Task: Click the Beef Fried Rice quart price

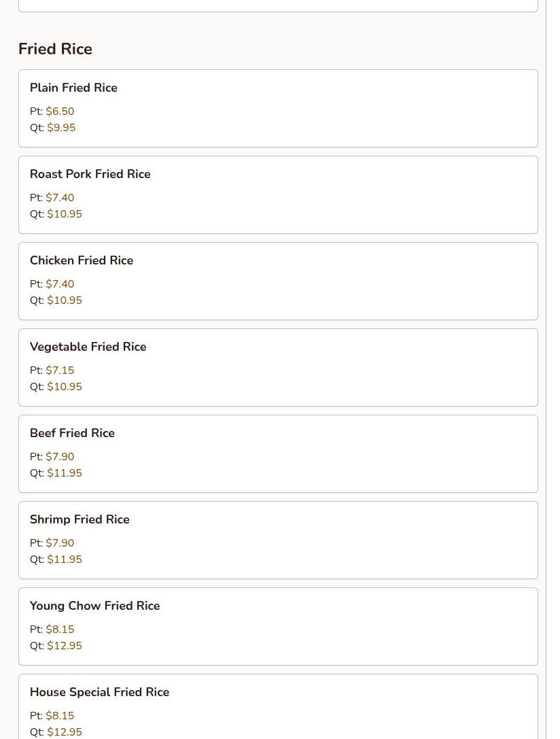Action: click(x=65, y=473)
